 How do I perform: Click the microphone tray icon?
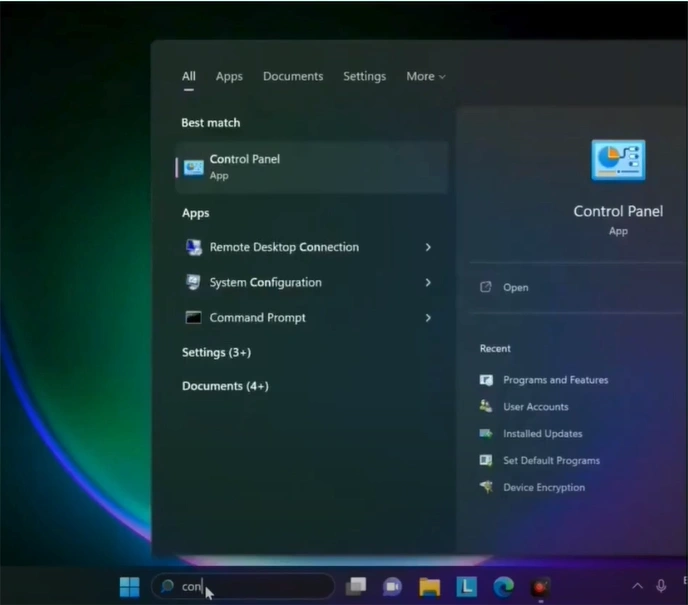(661, 586)
